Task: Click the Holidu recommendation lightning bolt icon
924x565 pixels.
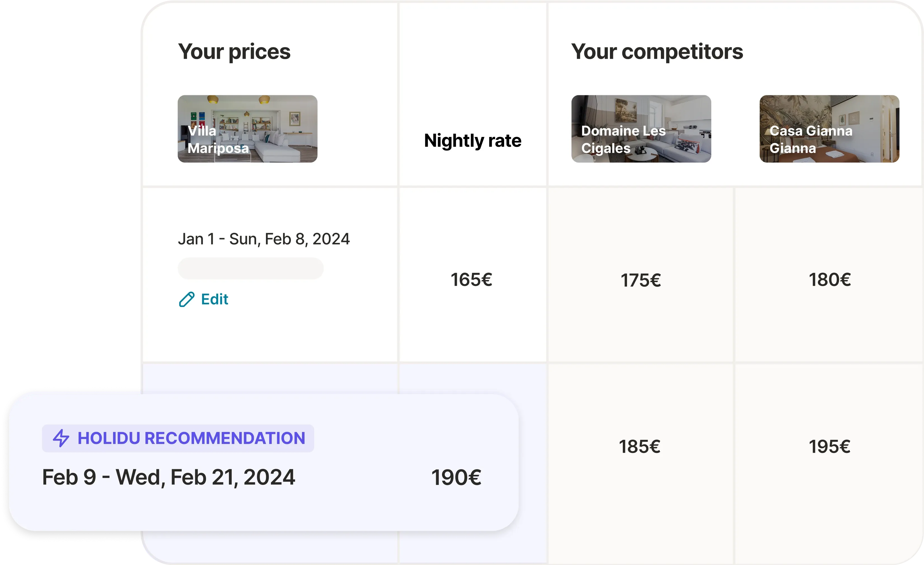Action: [61, 438]
